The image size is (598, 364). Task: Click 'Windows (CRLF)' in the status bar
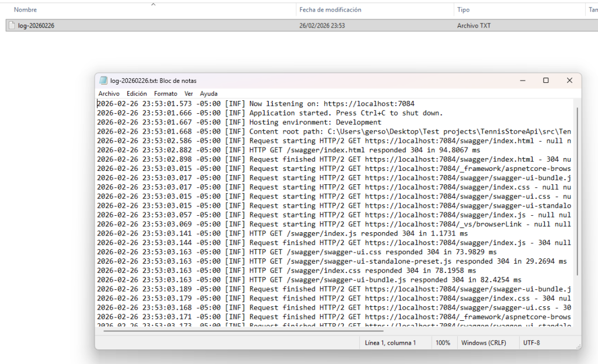click(484, 342)
